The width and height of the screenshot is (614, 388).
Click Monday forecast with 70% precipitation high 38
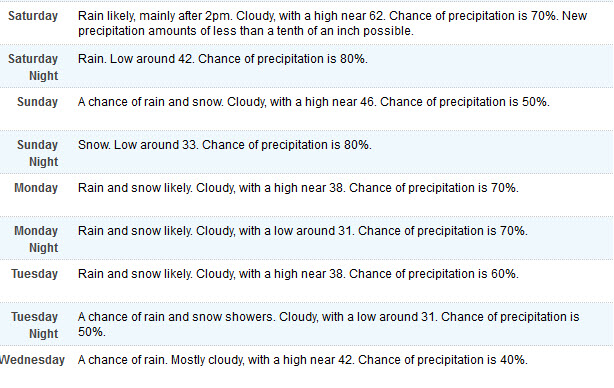[298, 188]
